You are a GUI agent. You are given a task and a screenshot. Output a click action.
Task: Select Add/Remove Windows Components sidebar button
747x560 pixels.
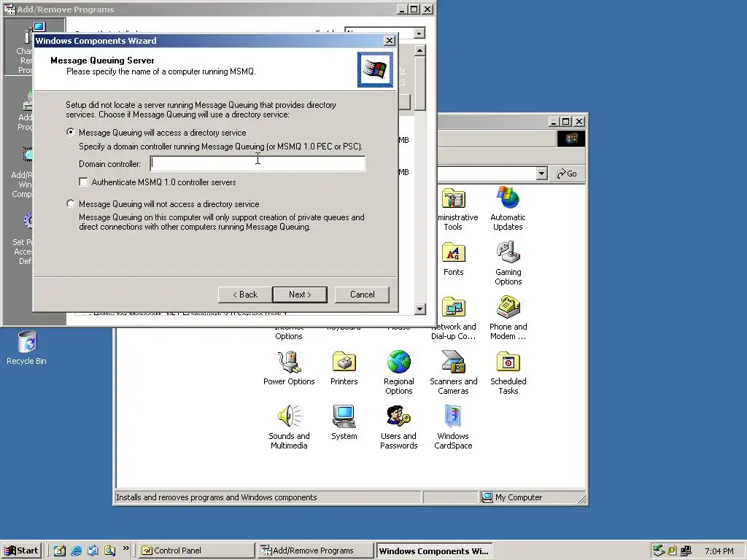22,172
